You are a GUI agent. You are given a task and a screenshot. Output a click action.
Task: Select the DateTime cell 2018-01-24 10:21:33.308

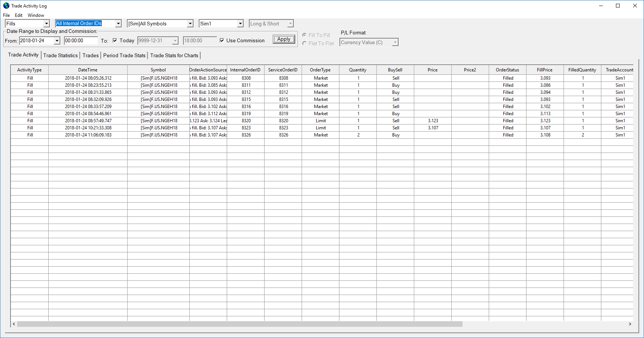point(88,128)
